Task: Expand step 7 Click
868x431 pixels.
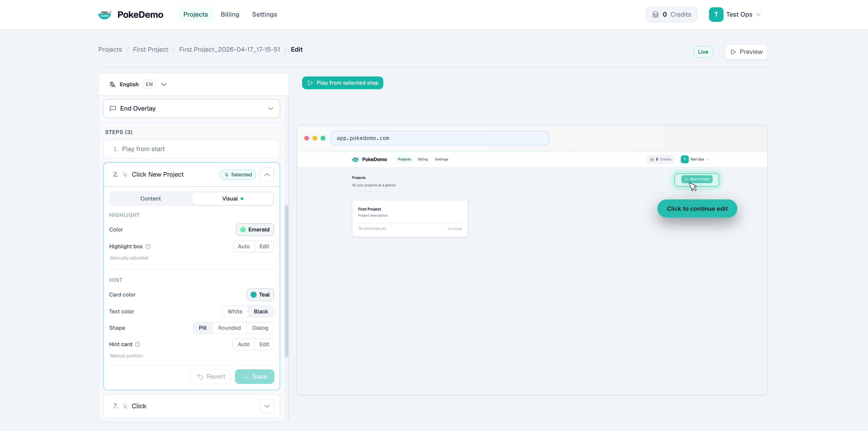Action: 267,406
